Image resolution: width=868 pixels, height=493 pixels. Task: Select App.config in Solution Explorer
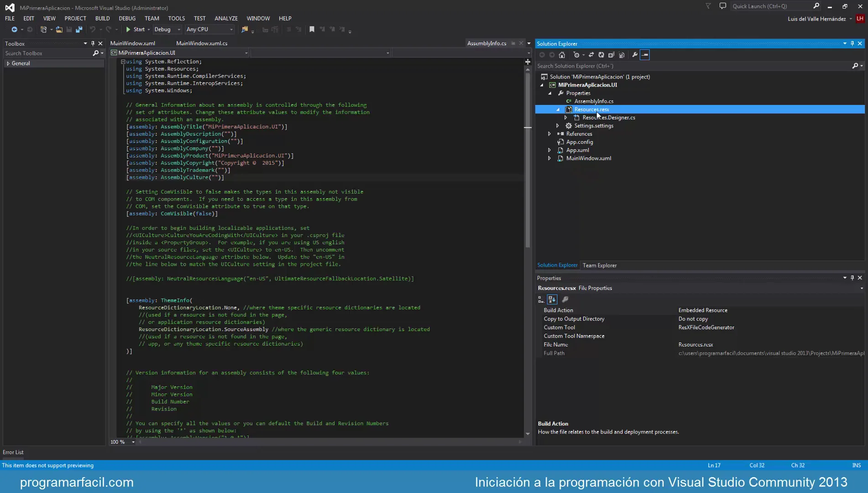[x=580, y=142]
